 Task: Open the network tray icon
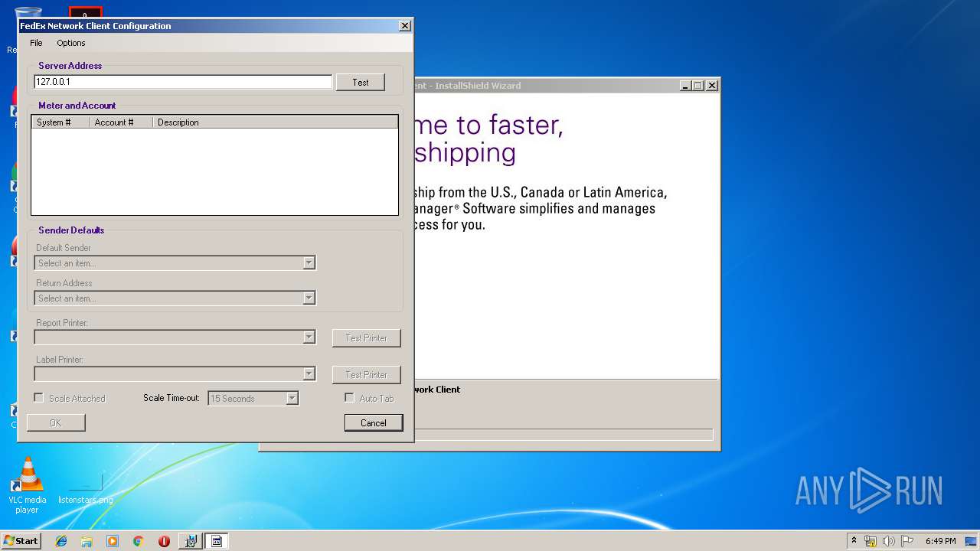871,541
